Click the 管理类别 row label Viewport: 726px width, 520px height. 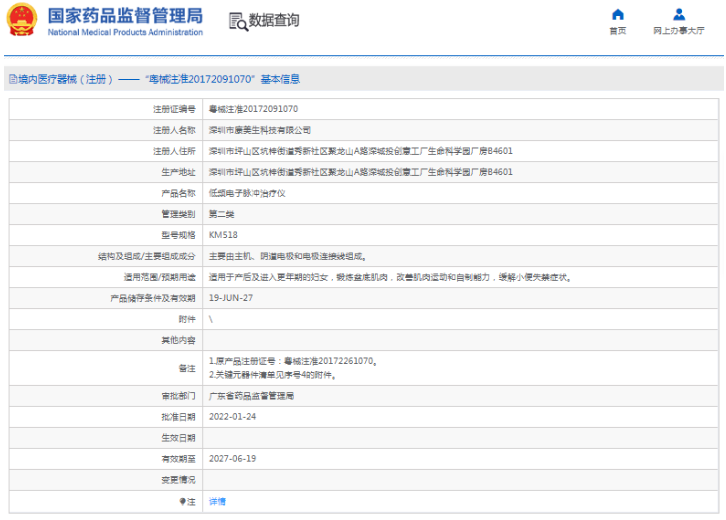tap(179, 214)
